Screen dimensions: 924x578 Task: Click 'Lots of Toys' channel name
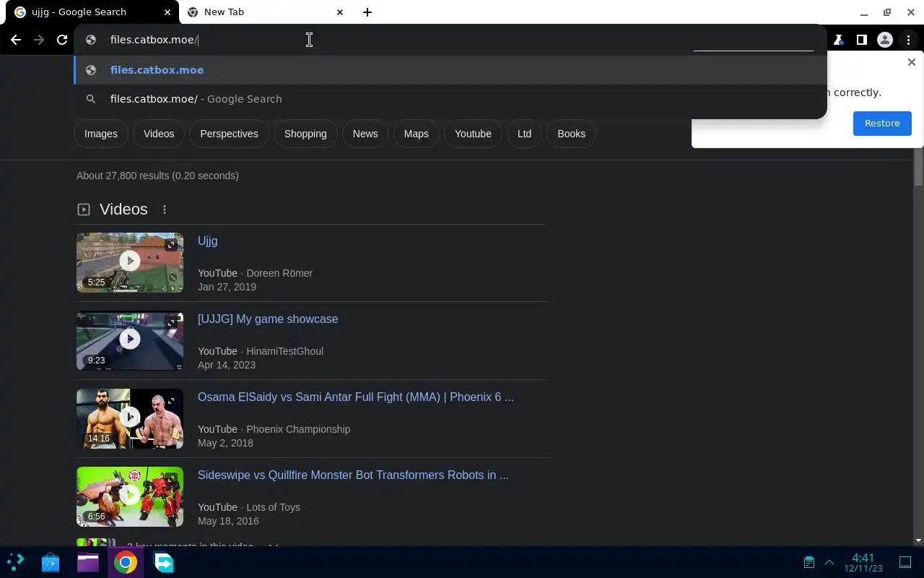273,507
